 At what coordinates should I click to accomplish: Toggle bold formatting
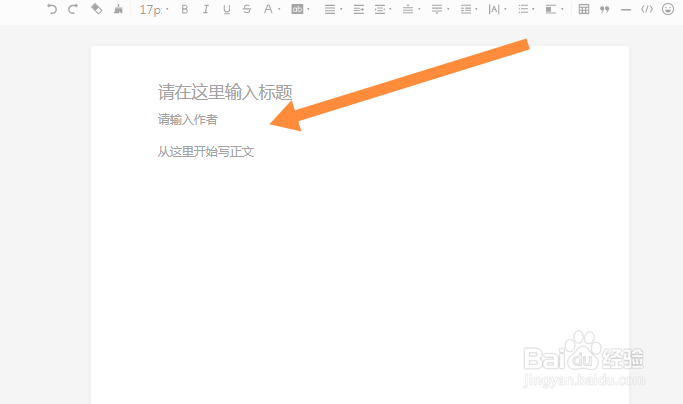point(185,9)
